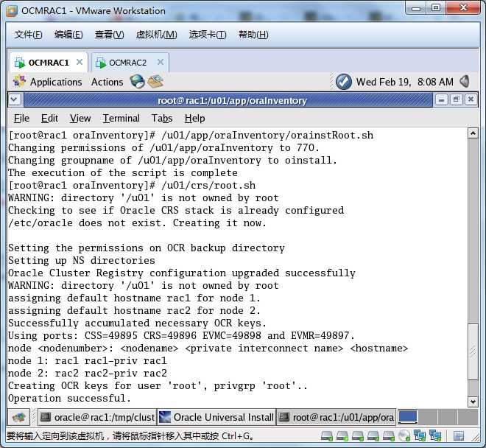This screenshot has height=448, width=486.
Task: Open the terminal Tabs menu
Action: pos(162,118)
